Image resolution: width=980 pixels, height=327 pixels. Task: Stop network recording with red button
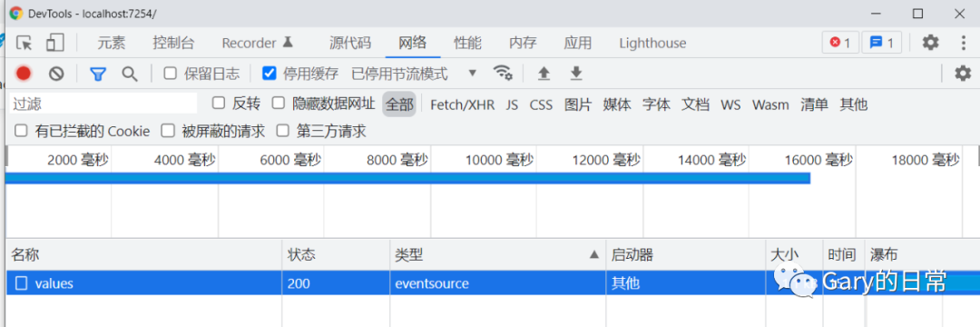[24, 74]
